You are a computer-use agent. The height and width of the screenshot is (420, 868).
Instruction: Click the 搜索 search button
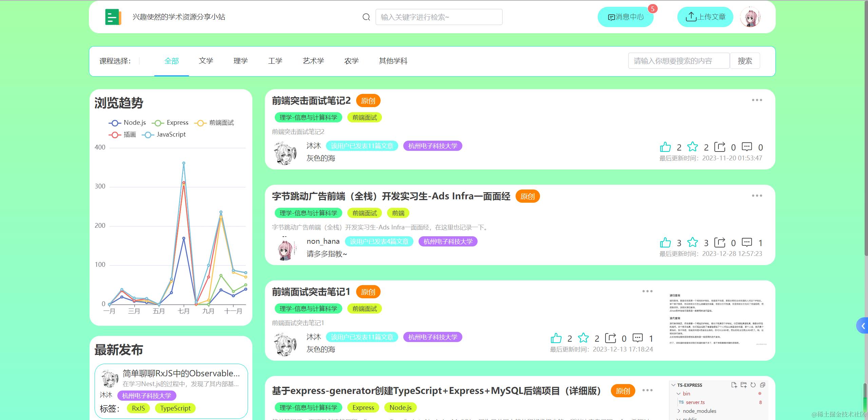tap(745, 61)
